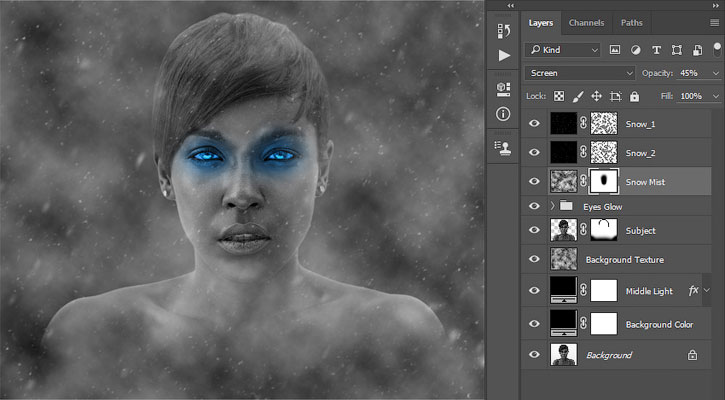
Task: Open the 3D panel icon
Action: (x=504, y=89)
